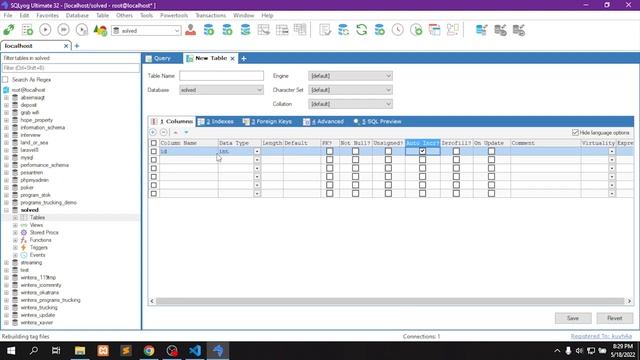Open Google Chrome from the taskbar
This screenshot has width=640, height=360.
click(149, 351)
